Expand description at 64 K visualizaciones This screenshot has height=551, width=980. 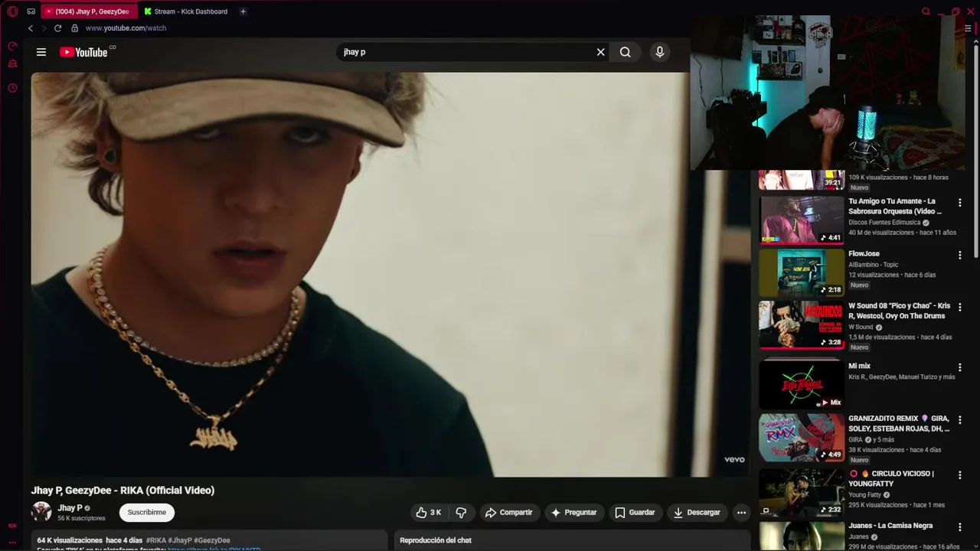(70, 540)
